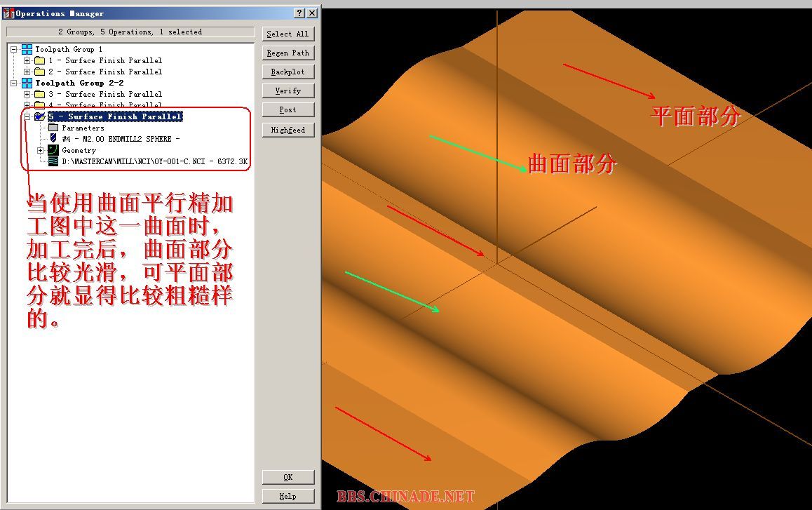The image size is (812, 510).
Task: Click the Regen Path button
Action: (287, 53)
